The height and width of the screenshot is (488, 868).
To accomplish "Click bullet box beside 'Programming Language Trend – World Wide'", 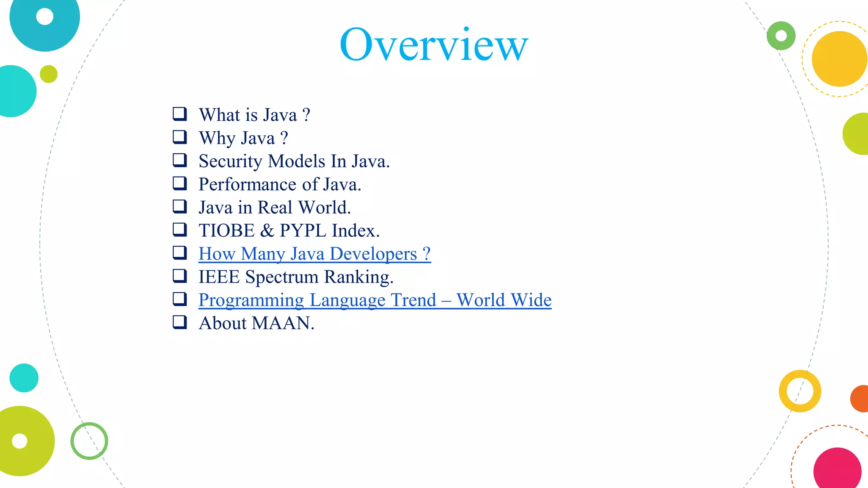I will coord(180,299).
